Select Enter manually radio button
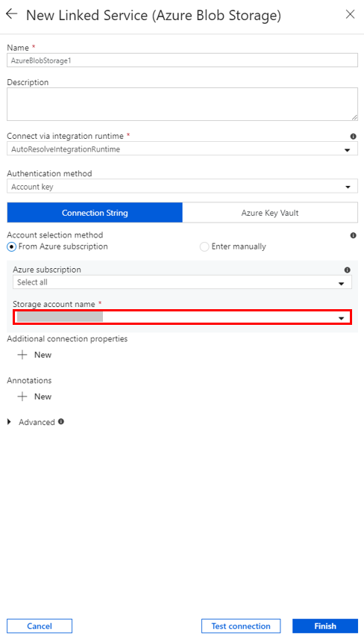Viewport: 364px width, 640px height. [x=204, y=247]
